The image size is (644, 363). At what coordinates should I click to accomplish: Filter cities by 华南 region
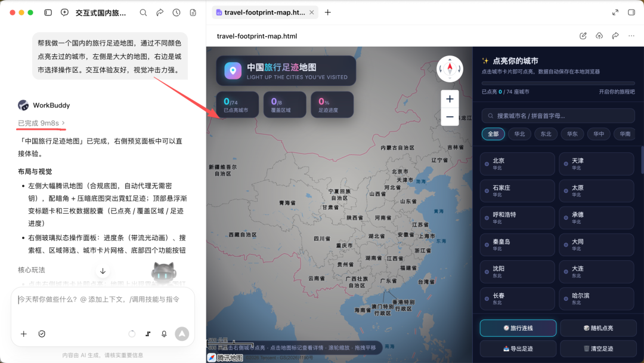(625, 134)
